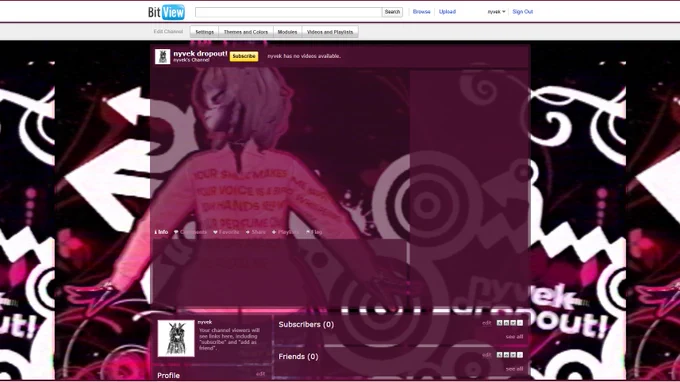Subscribe with the yellow Subscribe button

coord(244,56)
